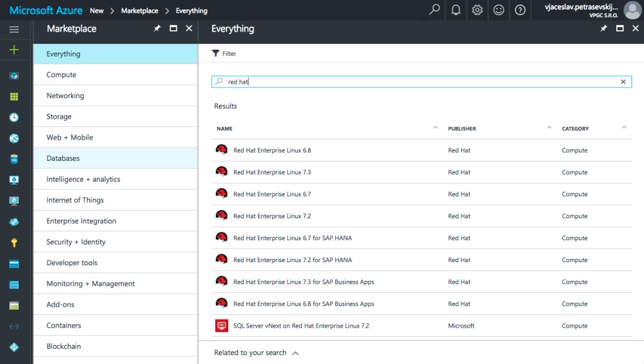Screen dimensions: 644x364
Task: Choose Monitoring + Management category
Action: pos(116,284)
